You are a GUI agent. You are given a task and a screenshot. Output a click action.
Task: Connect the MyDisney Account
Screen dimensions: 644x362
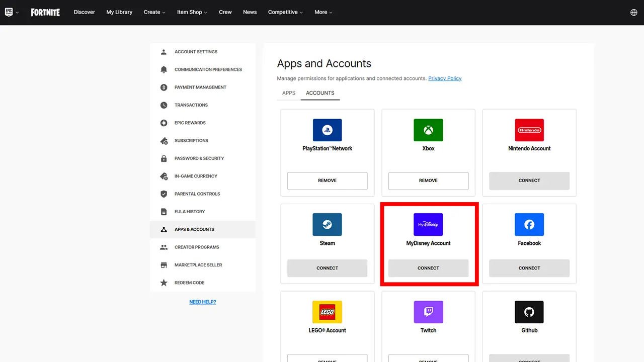(428, 268)
